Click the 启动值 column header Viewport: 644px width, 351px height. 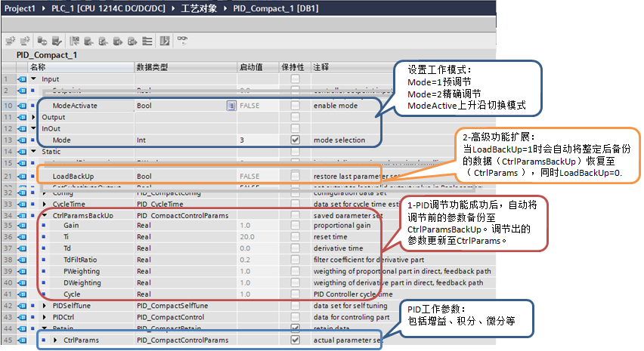[250, 67]
